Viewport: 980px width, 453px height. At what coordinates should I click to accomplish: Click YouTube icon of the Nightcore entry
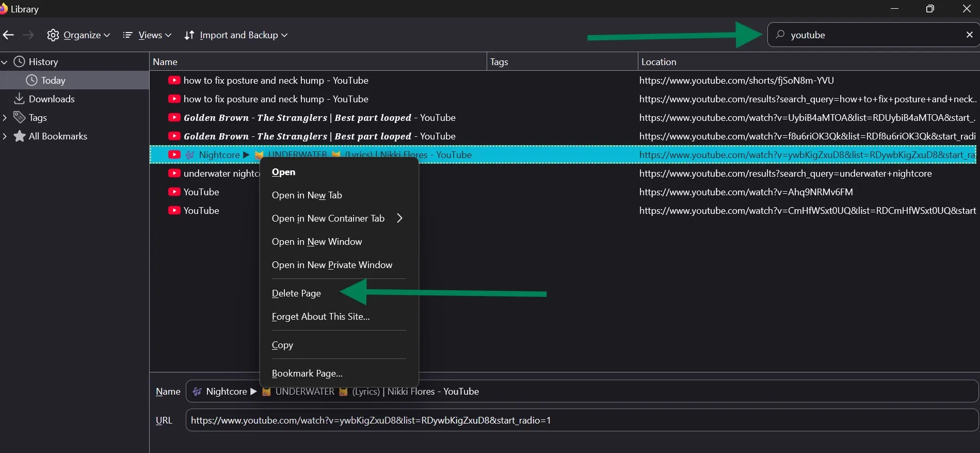pyautogui.click(x=174, y=154)
